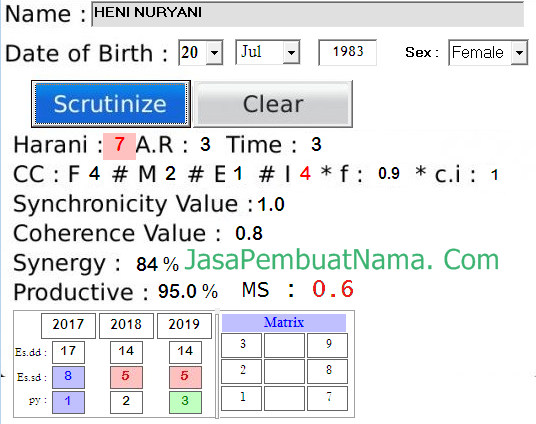536x424 pixels.
Task: Click the c.i value 1
Action: [x=494, y=175]
